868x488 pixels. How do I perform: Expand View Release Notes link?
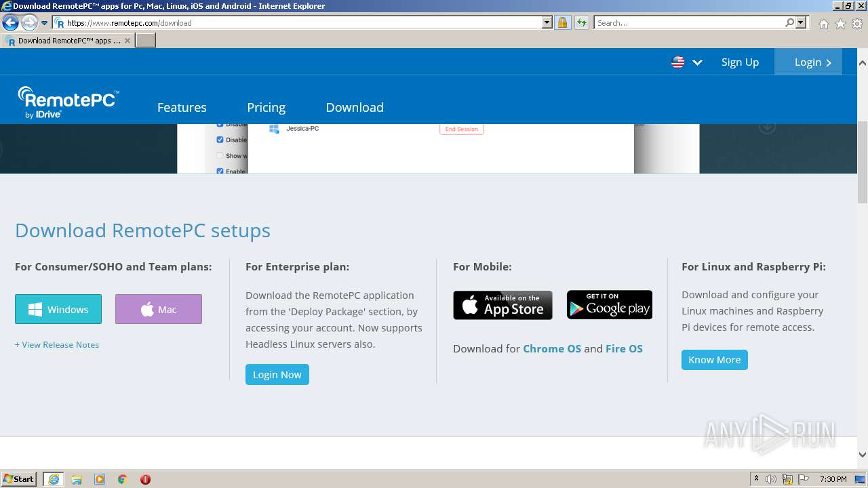point(57,344)
